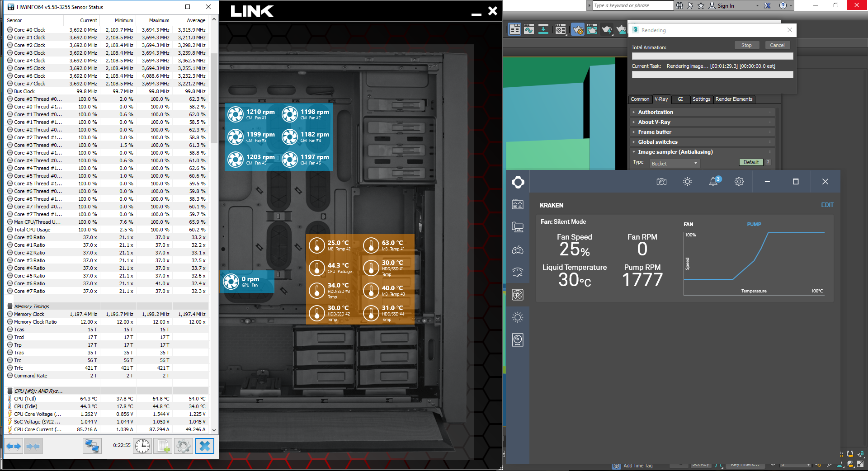Screen dimensions: 868x471
Task: Open CAM settings gear icon
Action: coord(739,182)
